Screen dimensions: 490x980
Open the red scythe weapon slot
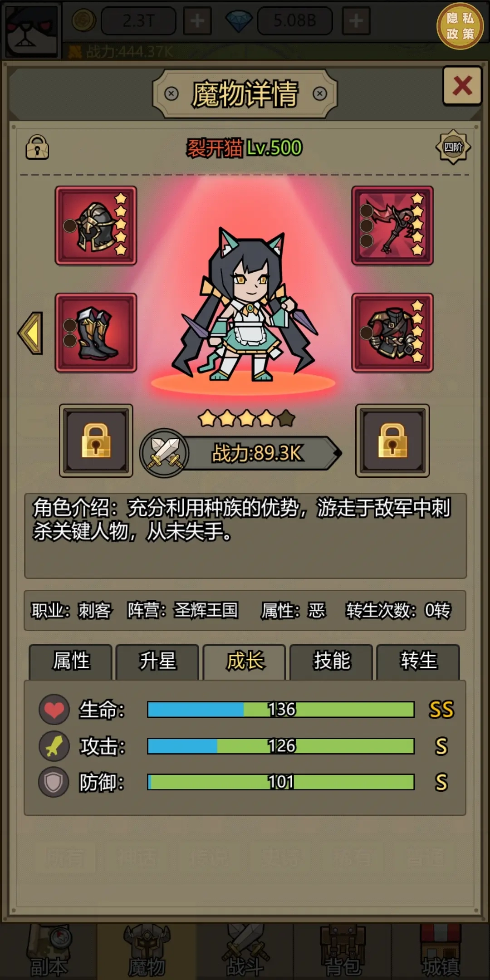392,225
